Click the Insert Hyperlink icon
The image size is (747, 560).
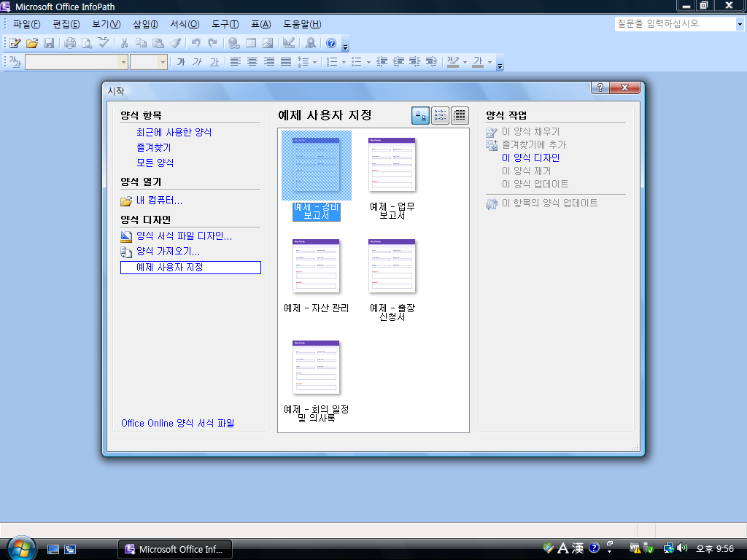coord(234,43)
